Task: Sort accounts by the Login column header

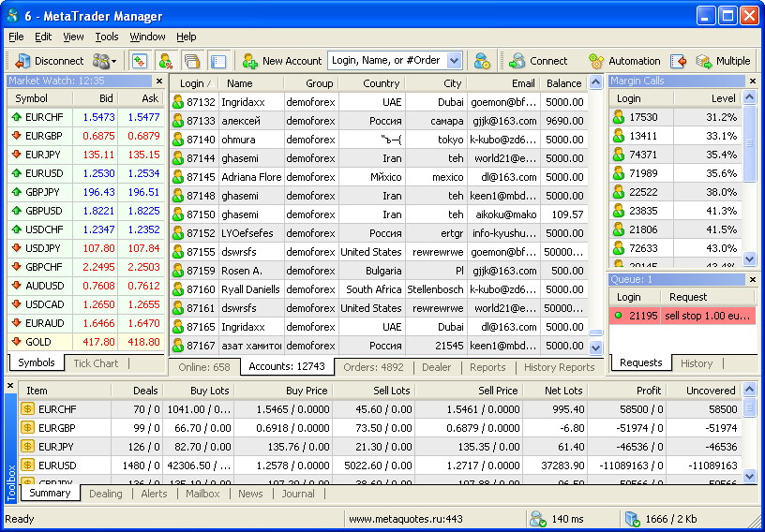Action: pos(195,83)
